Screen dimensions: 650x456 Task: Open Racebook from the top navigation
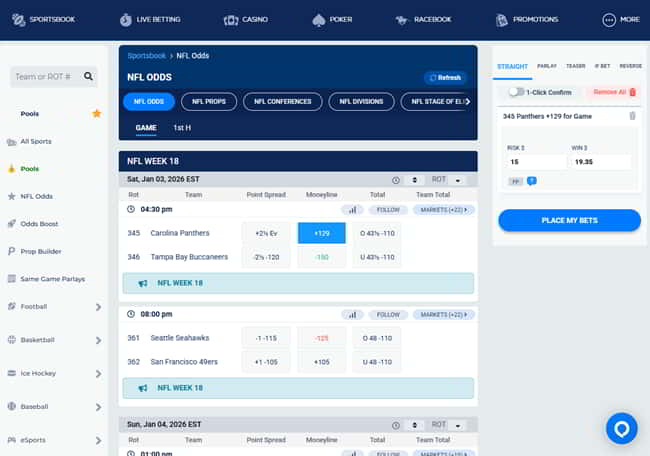tap(423, 19)
